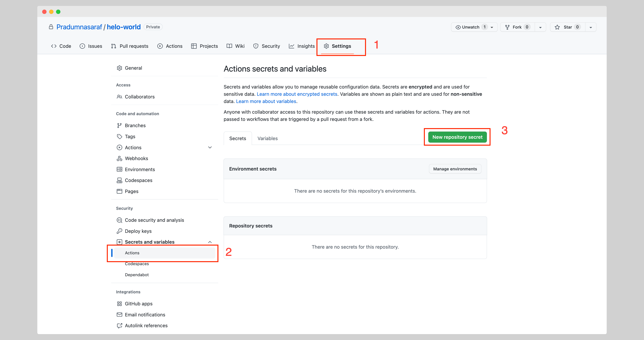Switch to the Variables tab
The width and height of the screenshot is (644, 340).
tap(267, 139)
